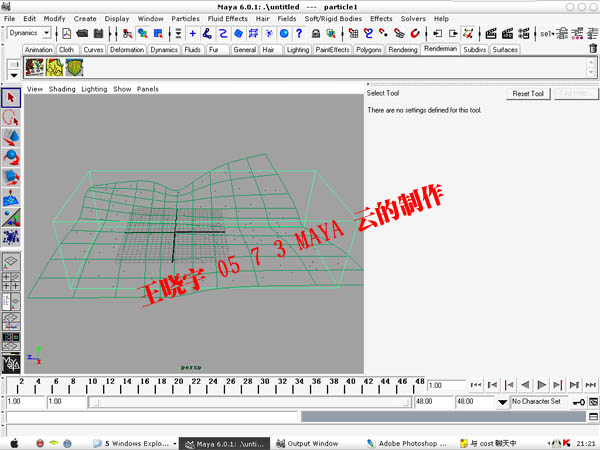Click the shelf trash can icon
Viewport: 600px width, 450px height.
pyautogui.click(x=593, y=49)
